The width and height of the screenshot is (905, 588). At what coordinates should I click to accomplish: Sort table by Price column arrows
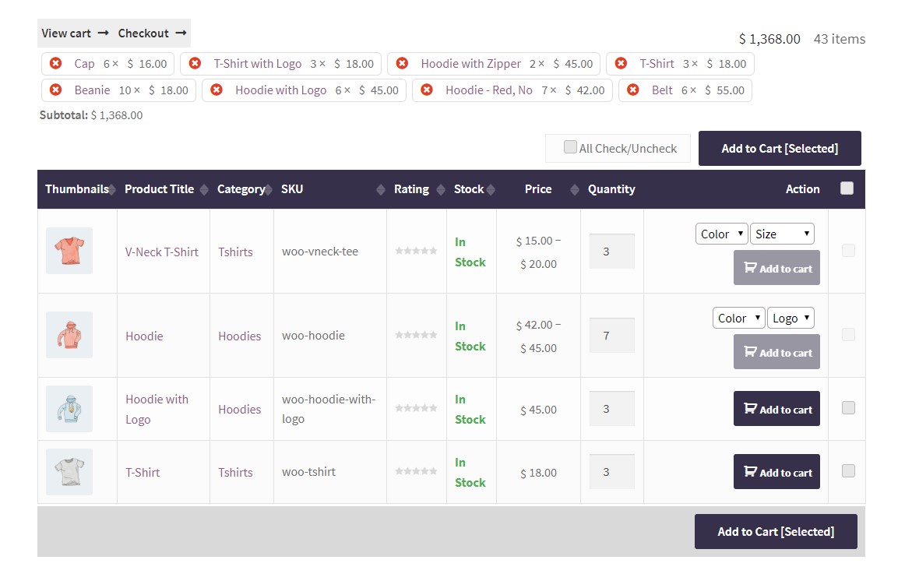(575, 189)
